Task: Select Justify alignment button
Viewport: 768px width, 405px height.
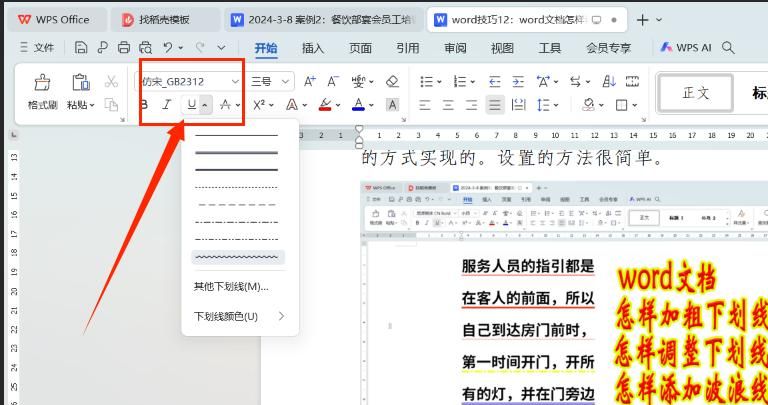Action: 495,104
